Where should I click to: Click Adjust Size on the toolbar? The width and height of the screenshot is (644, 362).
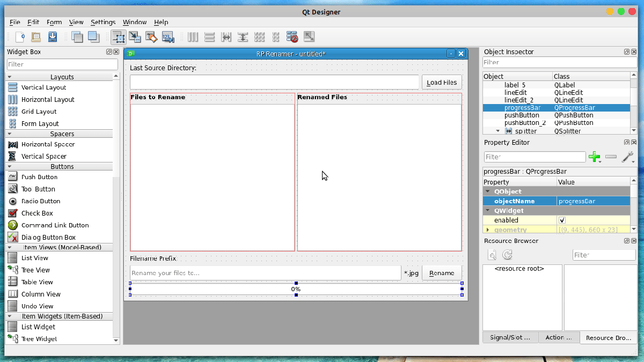pos(309,37)
